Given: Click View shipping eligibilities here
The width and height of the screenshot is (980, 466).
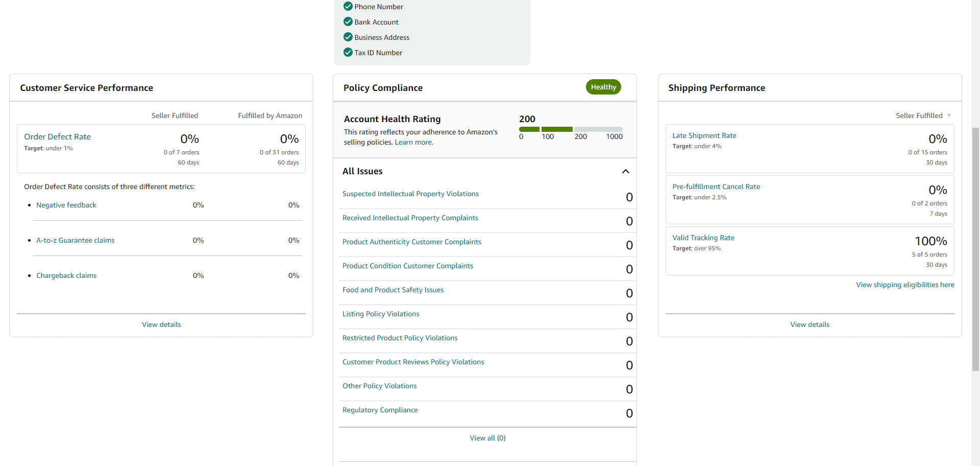Looking at the screenshot, I should [905, 285].
